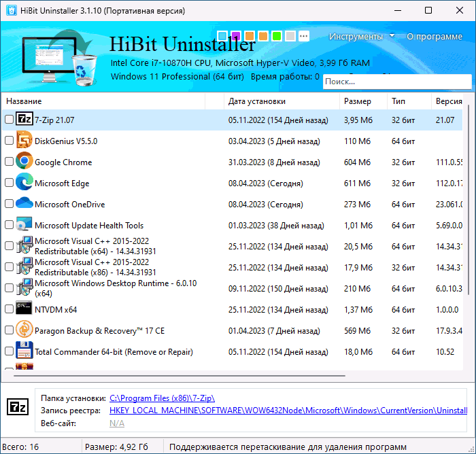Choose the purple theme color swatch
The width and height of the screenshot is (476, 454).
click(x=236, y=36)
